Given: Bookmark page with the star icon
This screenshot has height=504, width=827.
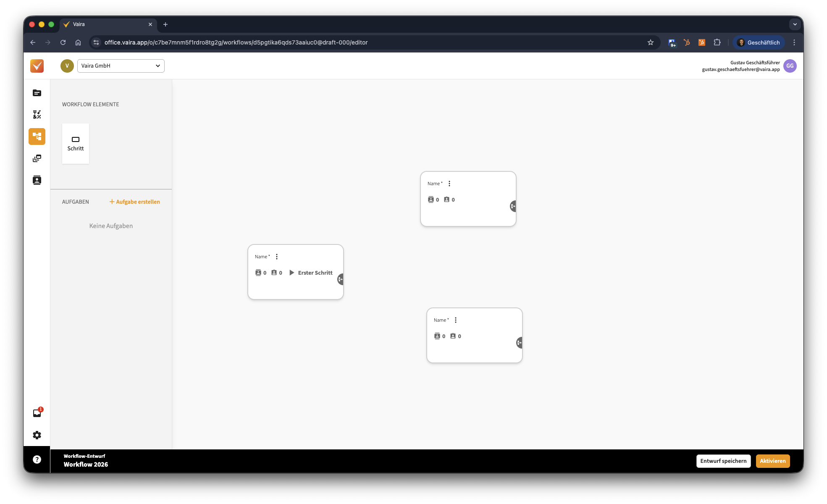Looking at the screenshot, I should (651, 42).
